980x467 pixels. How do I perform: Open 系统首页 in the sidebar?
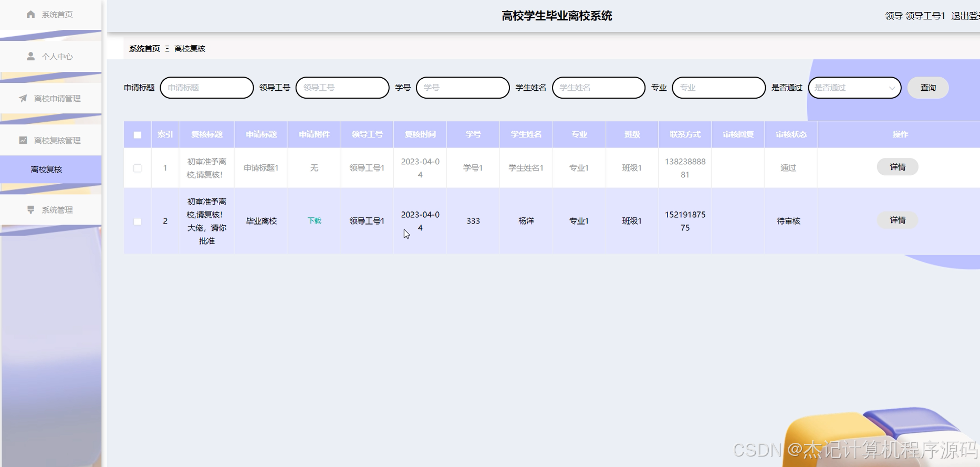point(51,14)
